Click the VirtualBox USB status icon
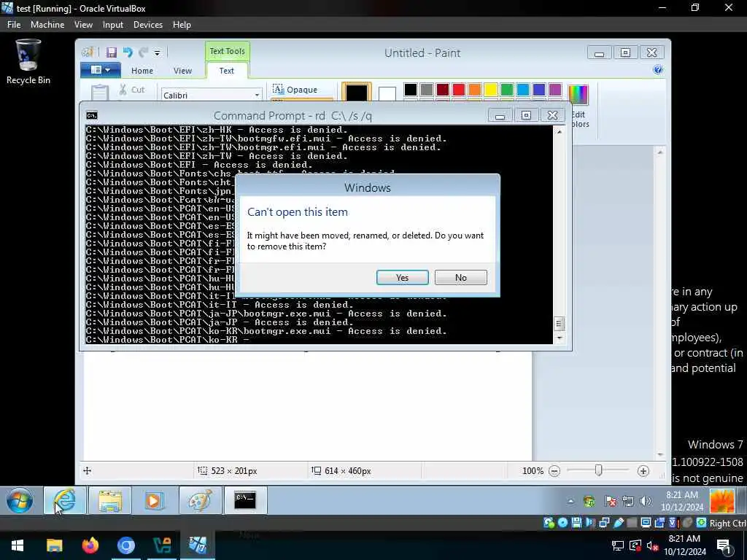Viewport: 747px width, 560px height. click(x=619, y=523)
